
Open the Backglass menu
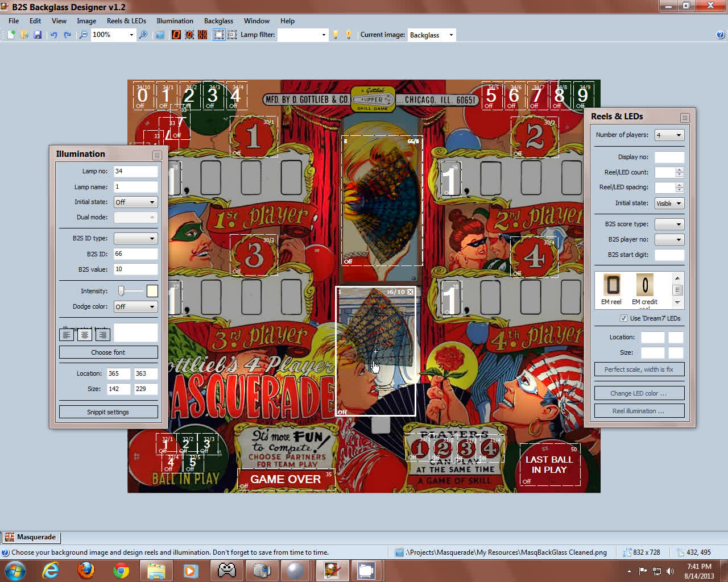218,20
